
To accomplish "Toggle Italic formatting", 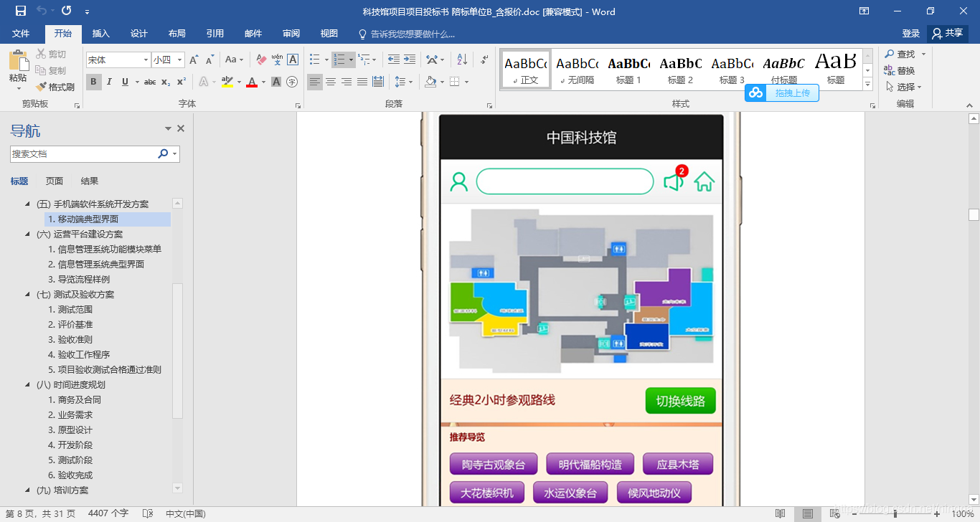I will (x=109, y=82).
